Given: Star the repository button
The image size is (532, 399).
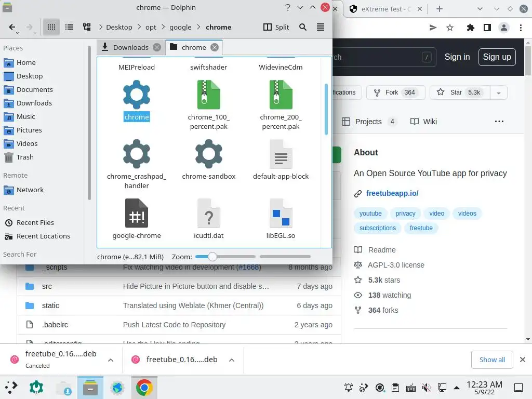Looking at the screenshot, I should [x=460, y=92].
